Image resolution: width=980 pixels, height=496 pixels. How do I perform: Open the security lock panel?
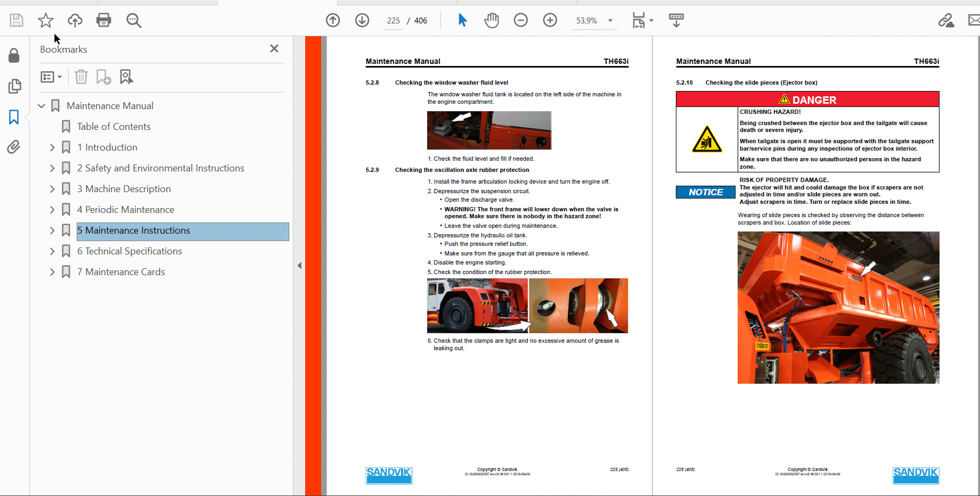point(14,56)
